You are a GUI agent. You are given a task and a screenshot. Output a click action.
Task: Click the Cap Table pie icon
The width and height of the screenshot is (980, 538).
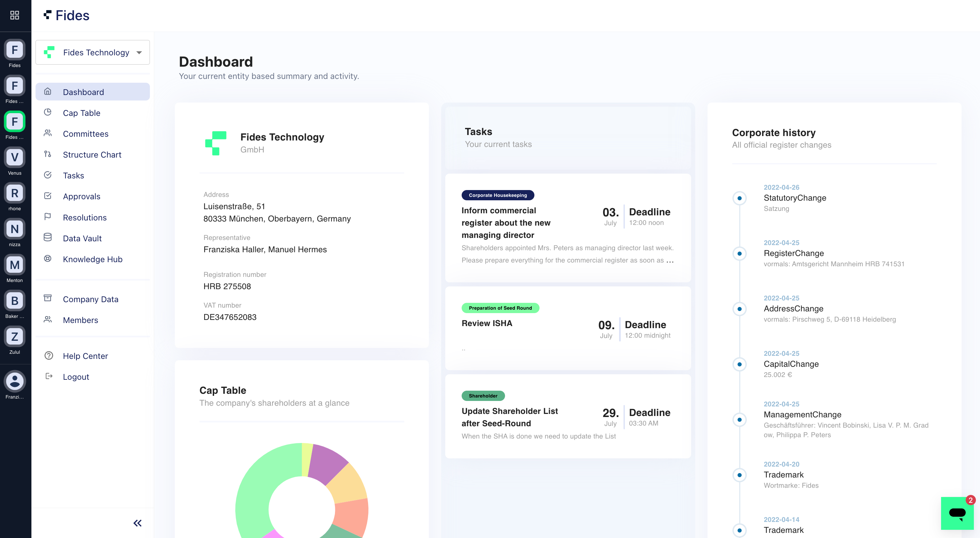tap(47, 112)
